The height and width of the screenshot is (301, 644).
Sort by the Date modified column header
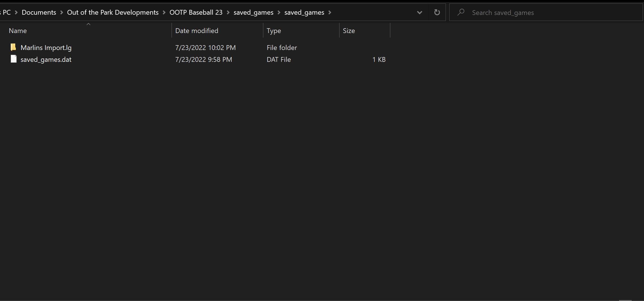197,31
